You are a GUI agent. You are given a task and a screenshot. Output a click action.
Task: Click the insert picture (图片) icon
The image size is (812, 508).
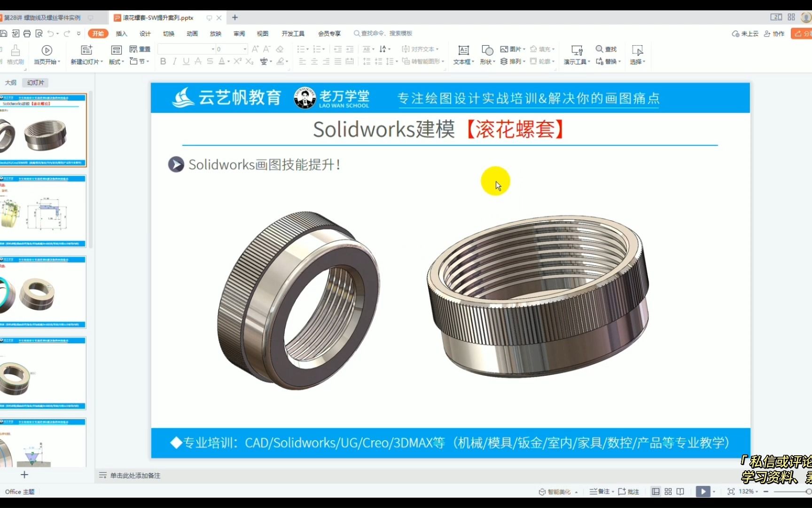point(504,49)
